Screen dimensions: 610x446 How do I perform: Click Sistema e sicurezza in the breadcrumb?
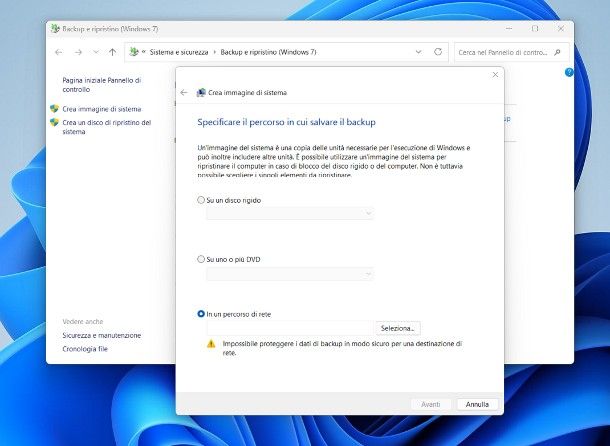[179, 52]
